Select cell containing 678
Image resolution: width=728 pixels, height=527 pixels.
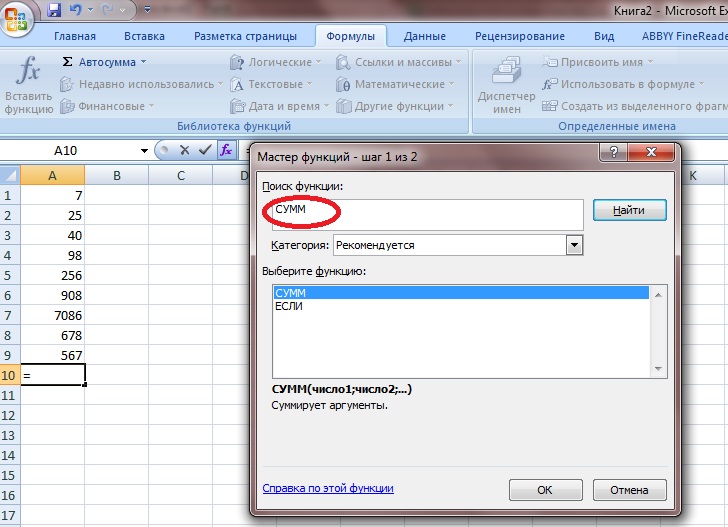tap(52, 335)
